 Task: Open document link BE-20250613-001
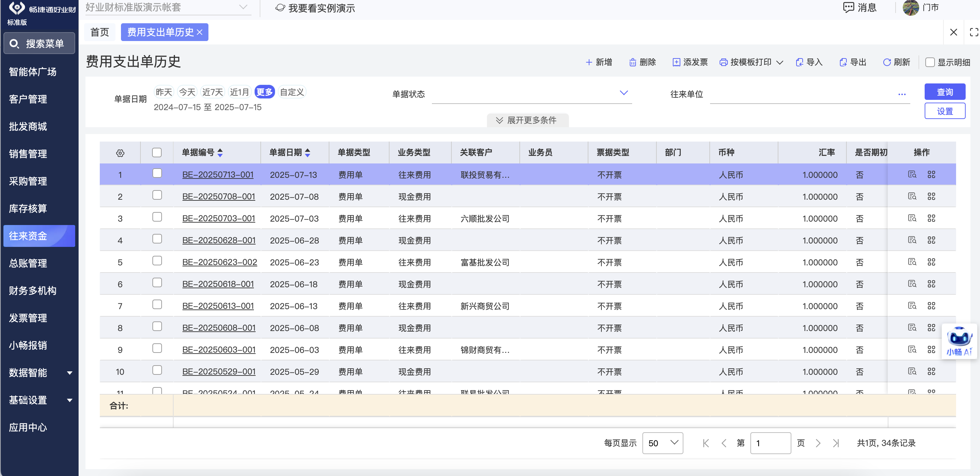(x=218, y=306)
